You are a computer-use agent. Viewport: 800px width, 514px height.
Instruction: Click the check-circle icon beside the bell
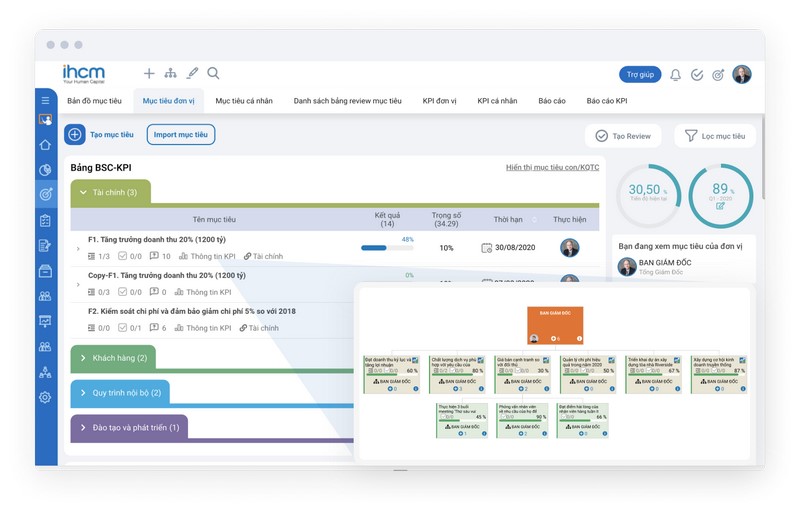(697, 75)
